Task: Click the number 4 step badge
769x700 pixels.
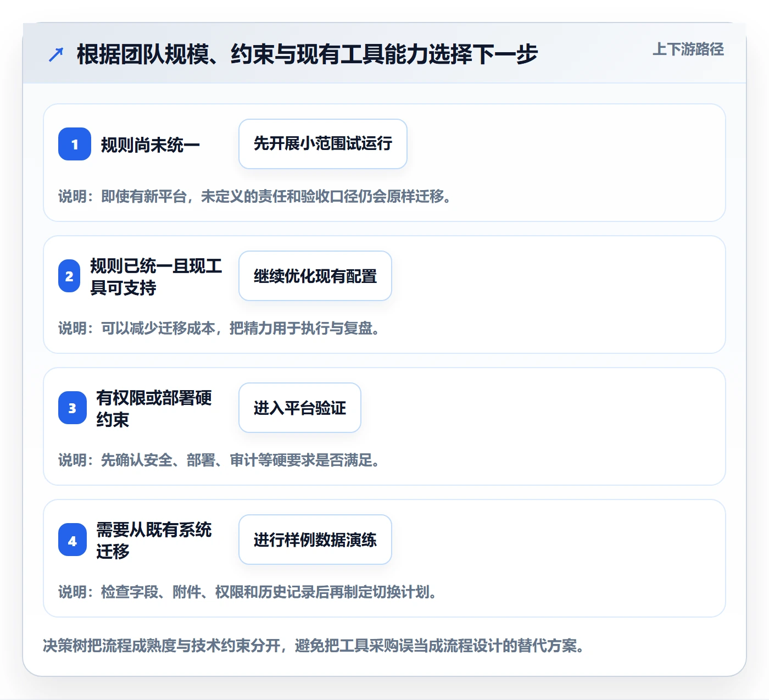Action: 73,540
